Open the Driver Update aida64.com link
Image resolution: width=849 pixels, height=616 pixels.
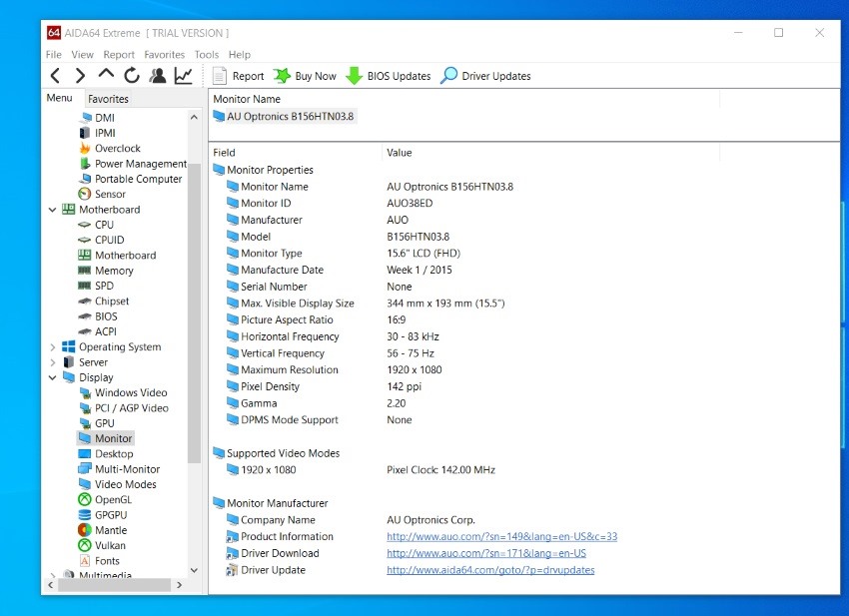tap(490, 570)
